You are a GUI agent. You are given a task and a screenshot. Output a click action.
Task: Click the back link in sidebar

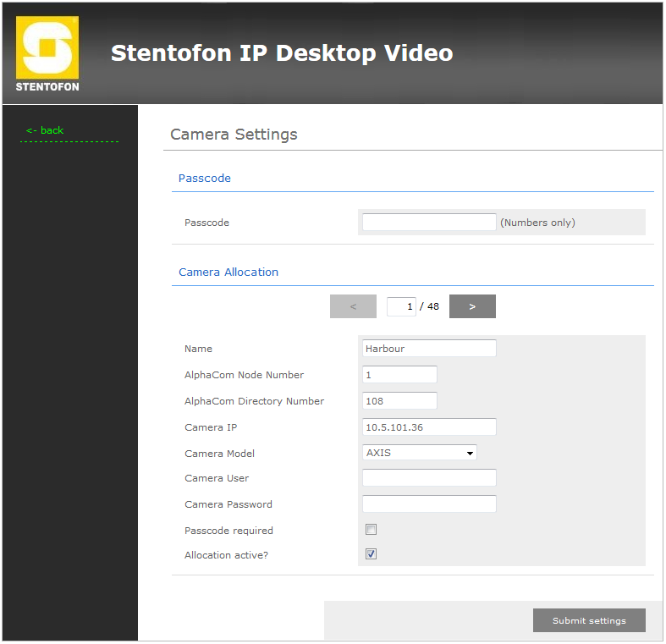(x=45, y=130)
